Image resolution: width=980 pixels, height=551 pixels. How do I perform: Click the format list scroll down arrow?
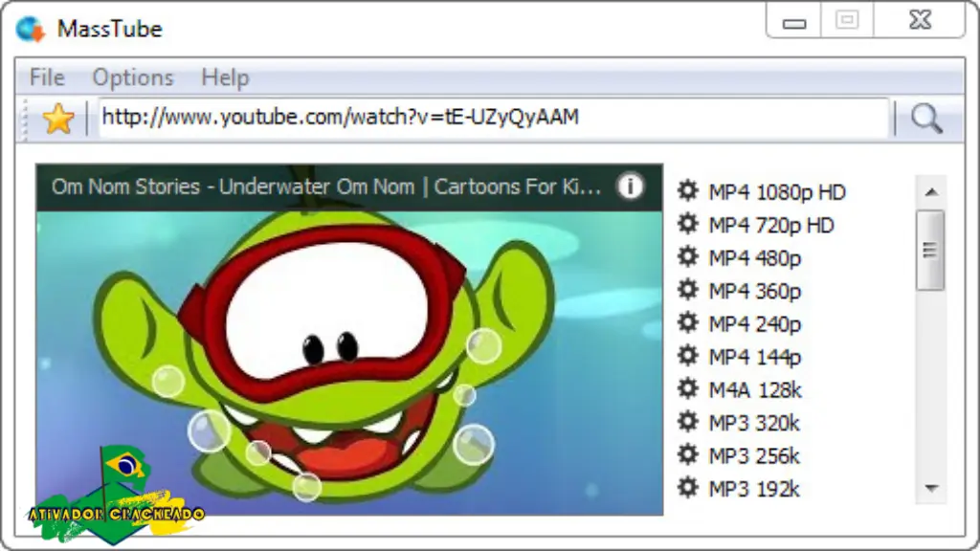click(x=931, y=488)
